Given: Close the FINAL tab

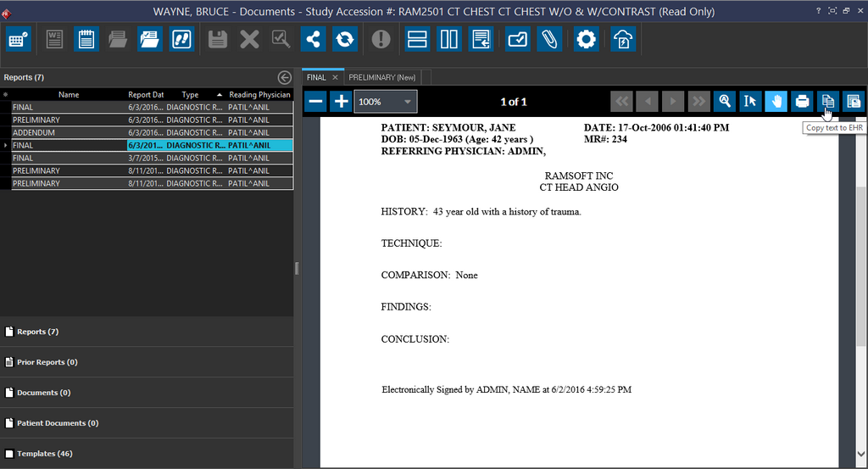Looking at the screenshot, I should (335, 77).
